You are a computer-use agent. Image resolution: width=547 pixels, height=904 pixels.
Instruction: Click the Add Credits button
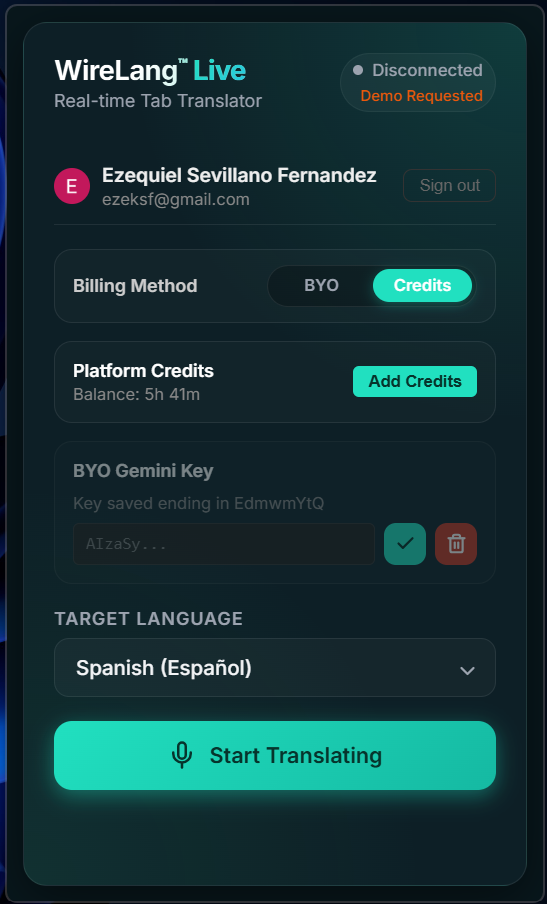pos(415,381)
